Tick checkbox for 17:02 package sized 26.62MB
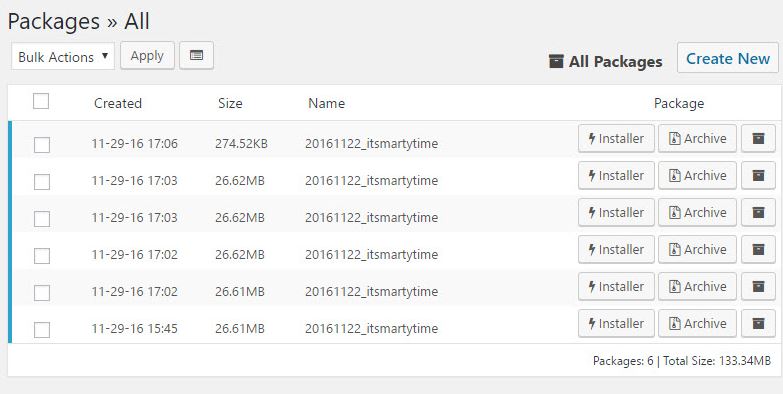 click(42, 256)
